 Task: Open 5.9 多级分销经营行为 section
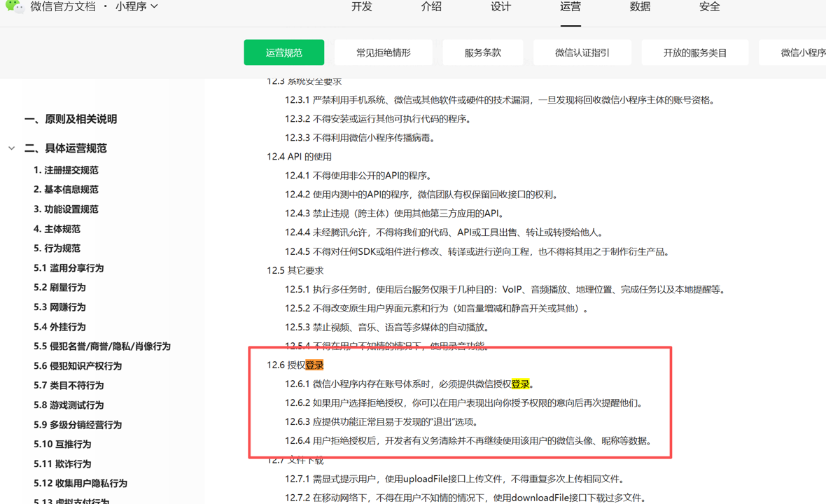click(78, 425)
